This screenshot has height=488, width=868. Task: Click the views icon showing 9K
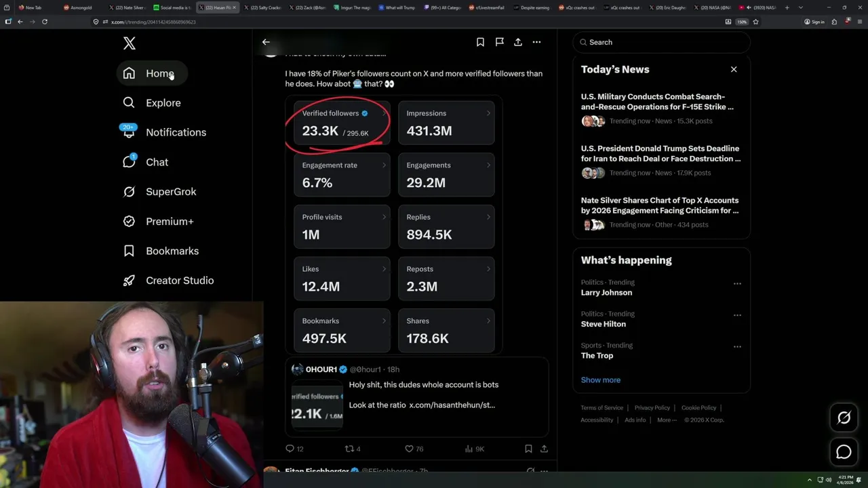[469, 449]
